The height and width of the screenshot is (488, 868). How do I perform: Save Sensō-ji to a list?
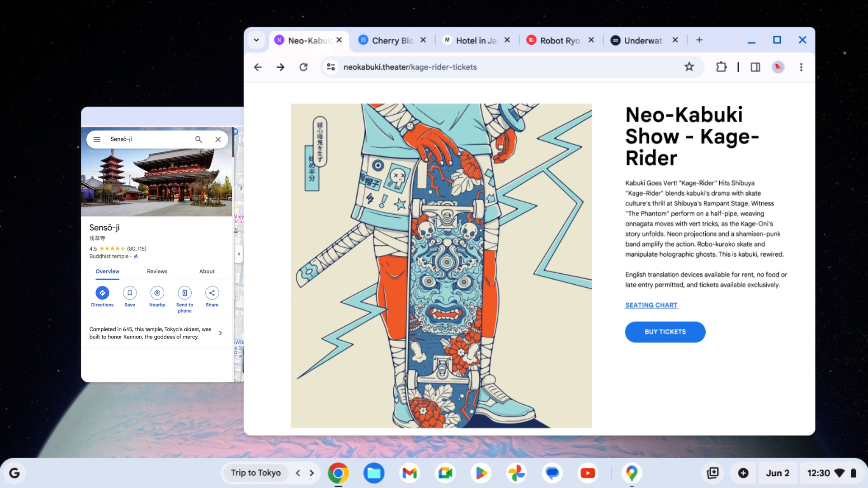[130, 297]
